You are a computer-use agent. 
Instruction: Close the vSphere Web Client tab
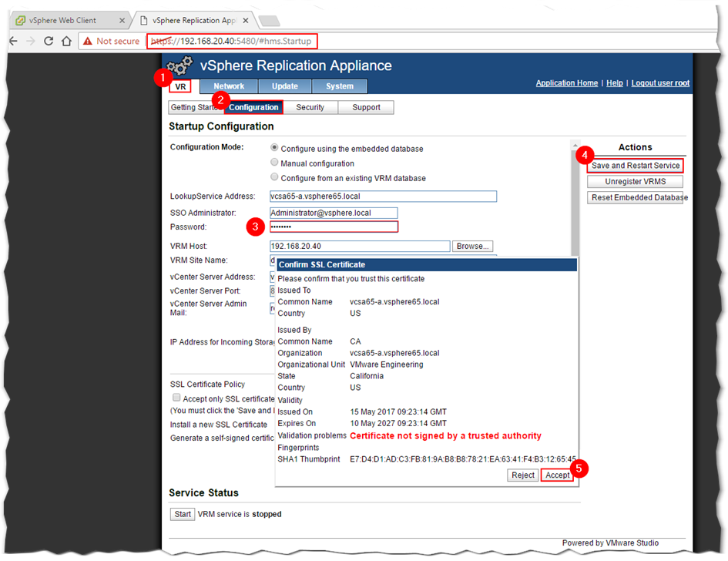pos(122,21)
